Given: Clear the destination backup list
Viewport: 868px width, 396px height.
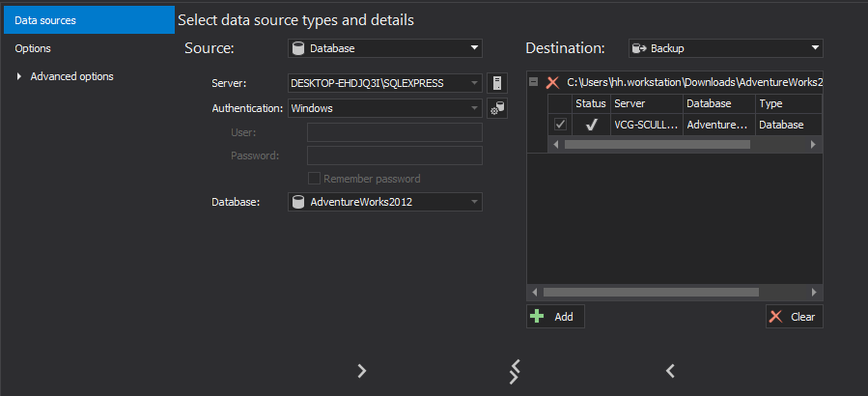Looking at the screenshot, I should pos(794,317).
